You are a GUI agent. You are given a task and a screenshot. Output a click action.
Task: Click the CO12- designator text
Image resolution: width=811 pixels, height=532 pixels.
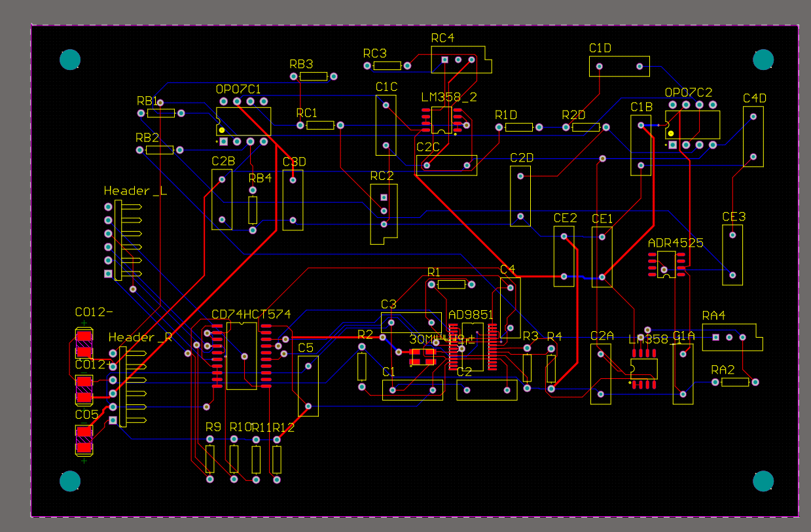tap(94, 312)
